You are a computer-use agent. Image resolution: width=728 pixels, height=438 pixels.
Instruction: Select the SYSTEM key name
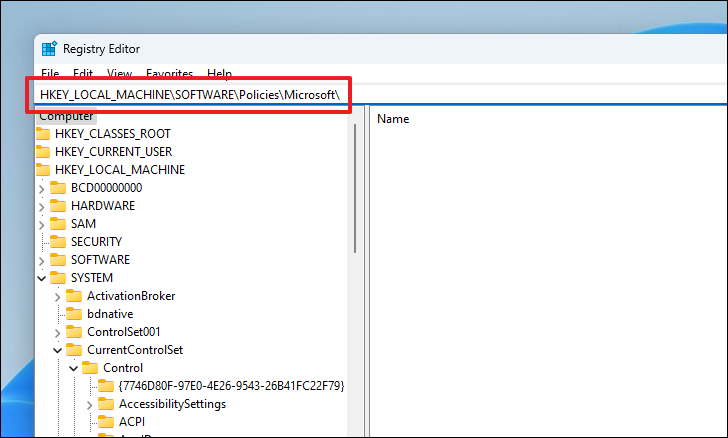click(92, 278)
